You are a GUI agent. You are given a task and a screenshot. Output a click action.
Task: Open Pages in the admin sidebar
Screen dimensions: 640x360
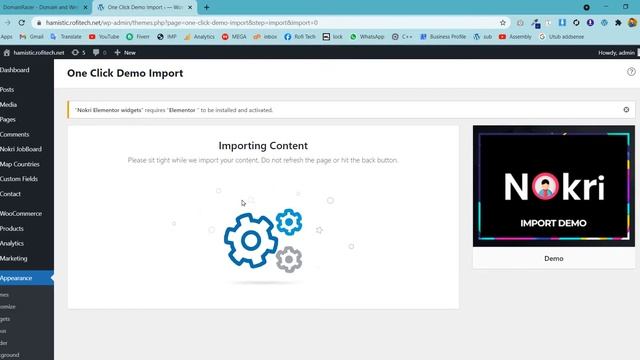[8, 120]
